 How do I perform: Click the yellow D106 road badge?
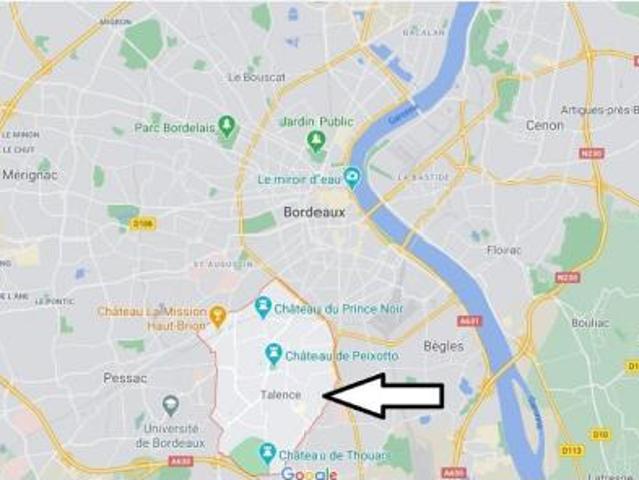click(143, 224)
